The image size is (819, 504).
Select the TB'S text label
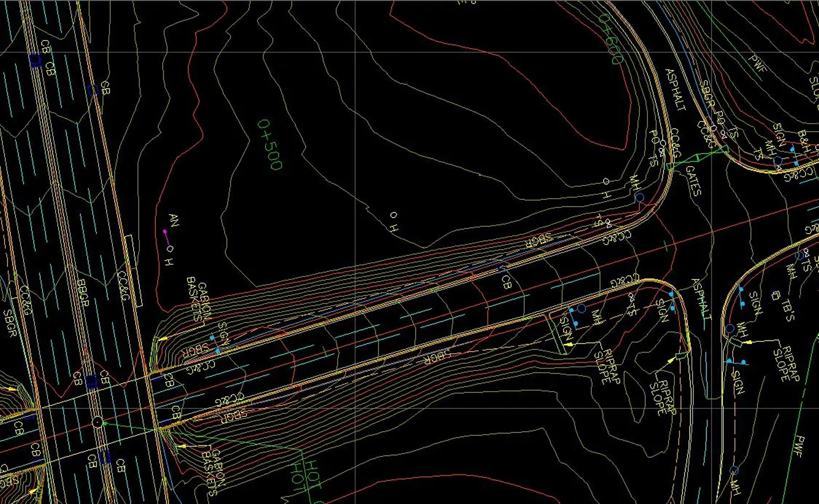pos(788,310)
